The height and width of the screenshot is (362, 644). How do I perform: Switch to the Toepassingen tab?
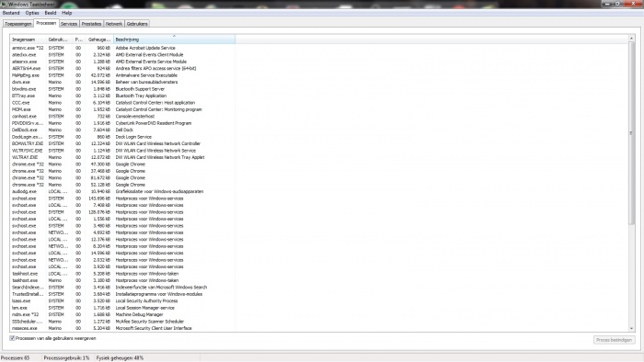click(18, 24)
